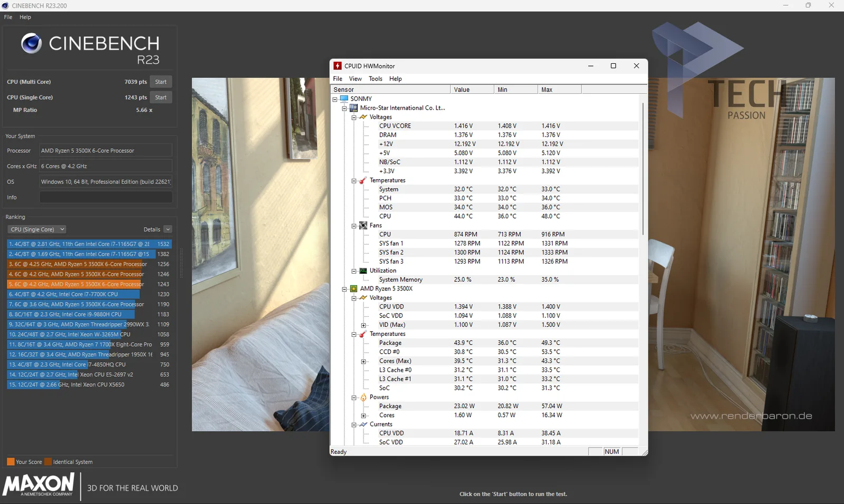This screenshot has width=844, height=504.
Task: Collapse the Powers group
Action: click(x=354, y=398)
